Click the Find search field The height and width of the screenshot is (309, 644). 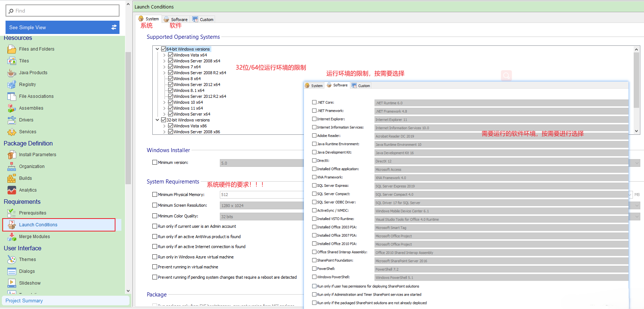click(62, 11)
